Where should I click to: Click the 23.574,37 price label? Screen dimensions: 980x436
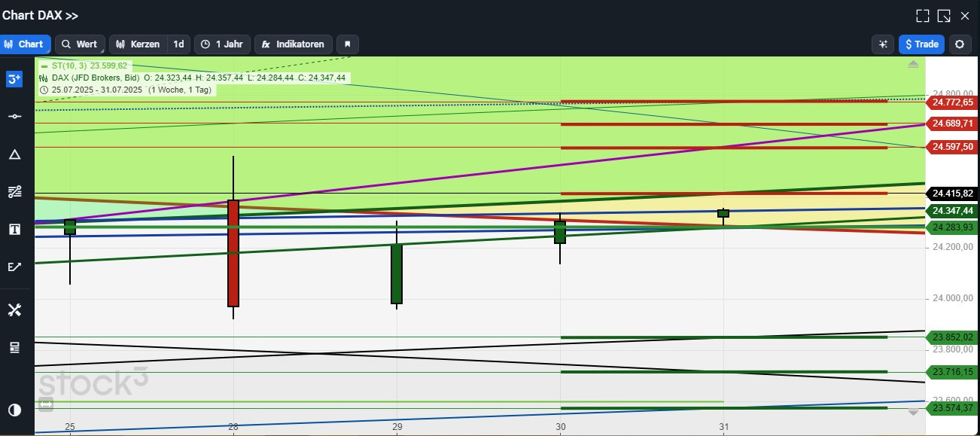[952, 408]
